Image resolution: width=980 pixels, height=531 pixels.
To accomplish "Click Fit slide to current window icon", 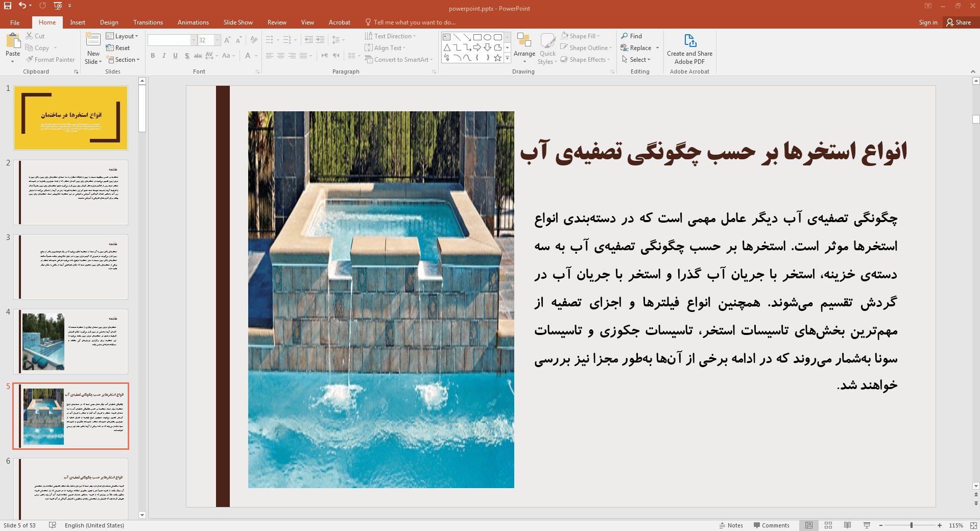I will (973, 525).
